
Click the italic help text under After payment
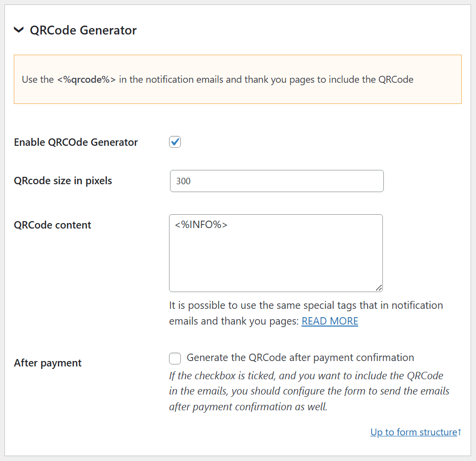pos(309,391)
